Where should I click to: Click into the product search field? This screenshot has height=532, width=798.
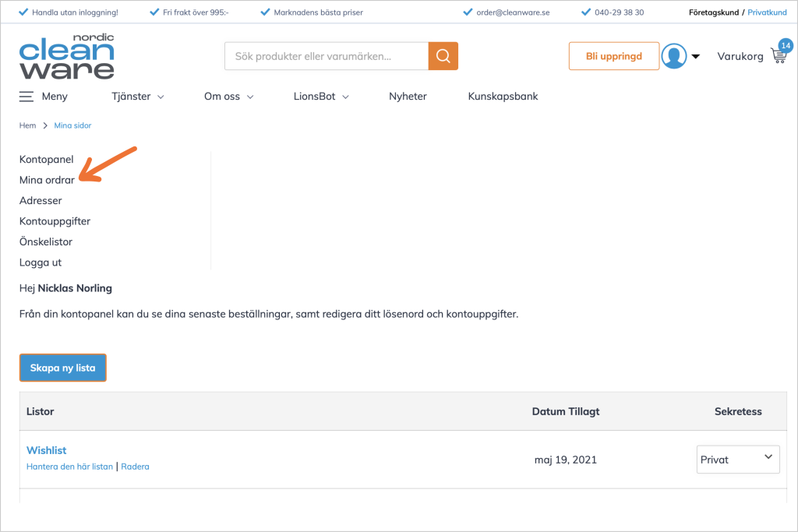click(326, 56)
